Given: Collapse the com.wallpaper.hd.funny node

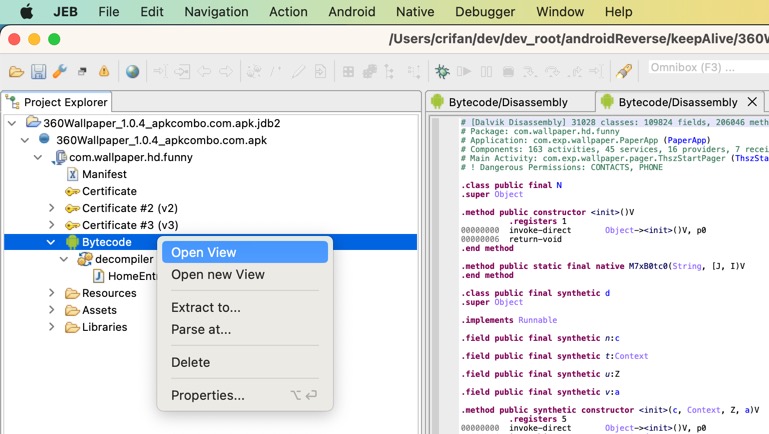Looking at the screenshot, I should 38,157.
